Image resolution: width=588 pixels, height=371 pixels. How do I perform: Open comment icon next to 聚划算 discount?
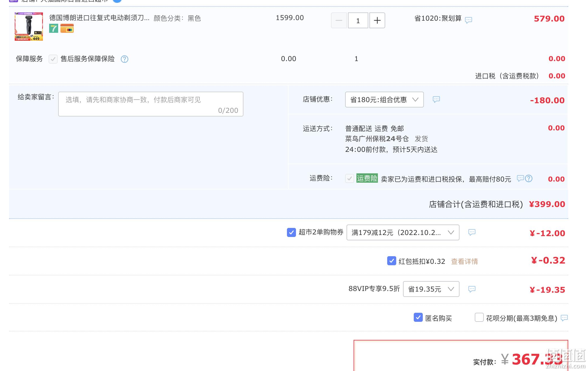pyautogui.click(x=469, y=20)
